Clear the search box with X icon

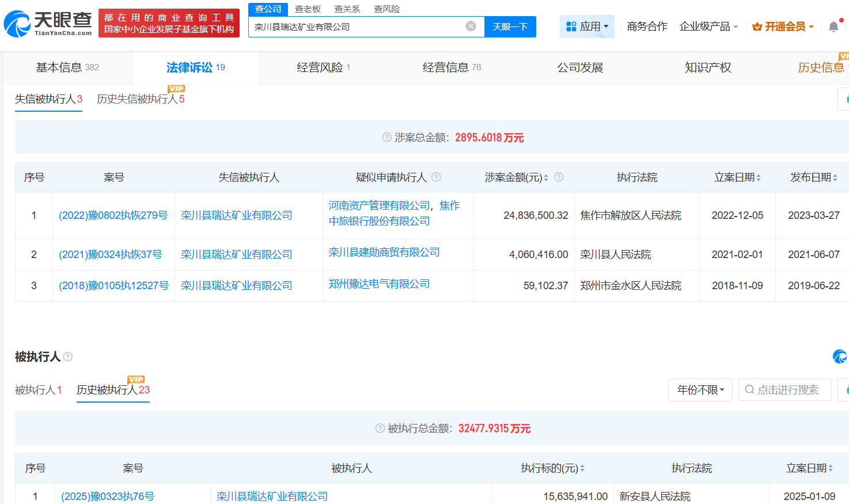click(471, 26)
